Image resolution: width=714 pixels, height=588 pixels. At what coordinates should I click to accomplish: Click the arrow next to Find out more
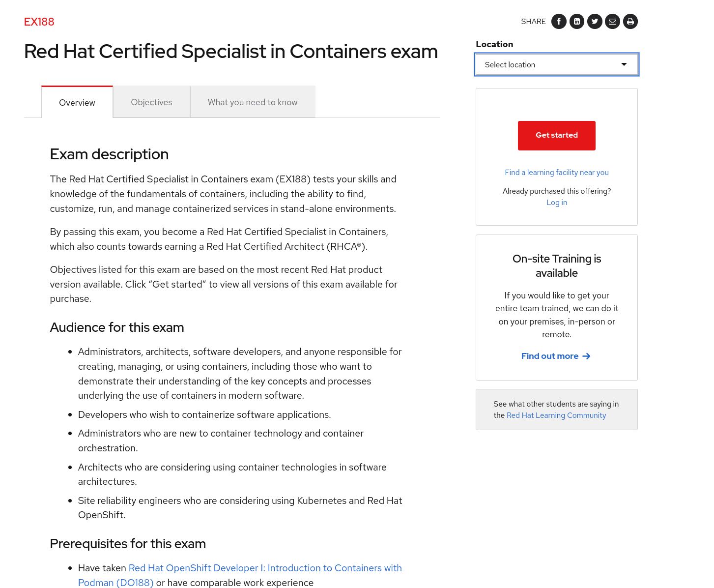(586, 356)
